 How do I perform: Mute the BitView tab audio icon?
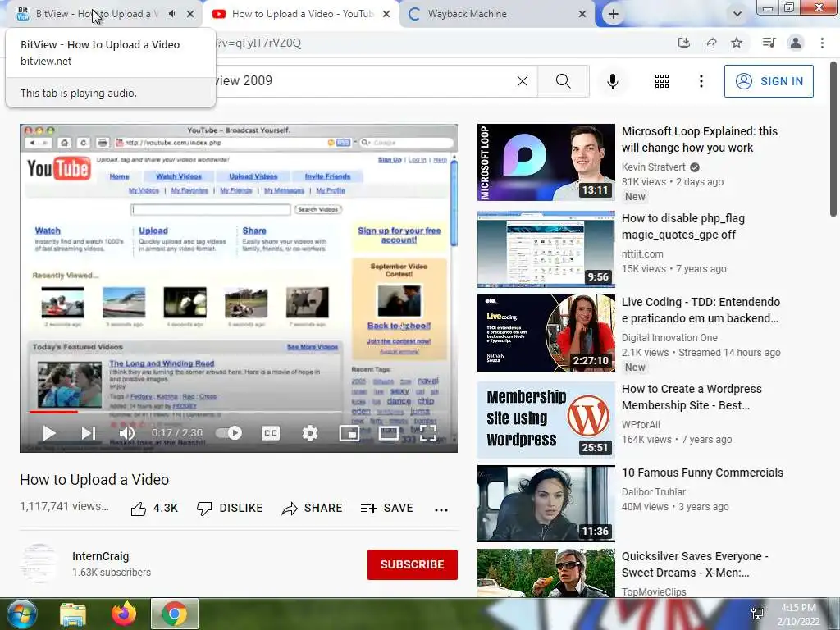click(x=172, y=14)
